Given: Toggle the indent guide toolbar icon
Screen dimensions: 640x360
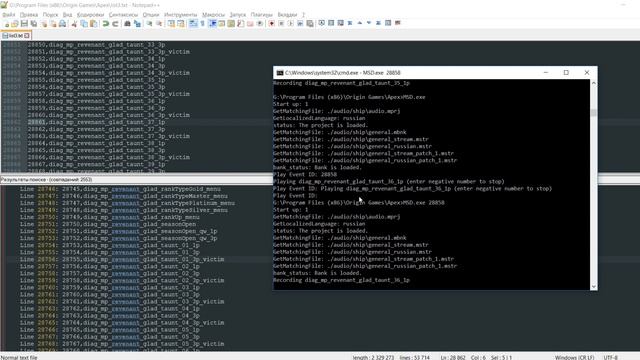Looking at the screenshot, I should coord(212,24).
